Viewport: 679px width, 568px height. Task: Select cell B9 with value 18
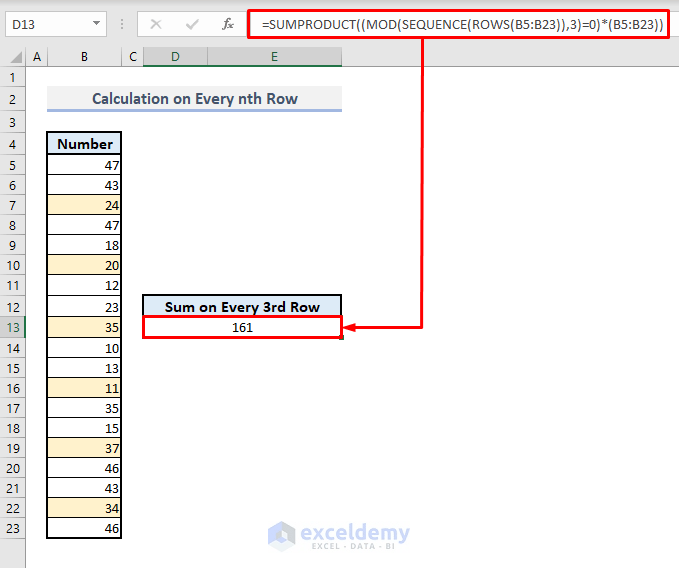click(x=84, y=245)
